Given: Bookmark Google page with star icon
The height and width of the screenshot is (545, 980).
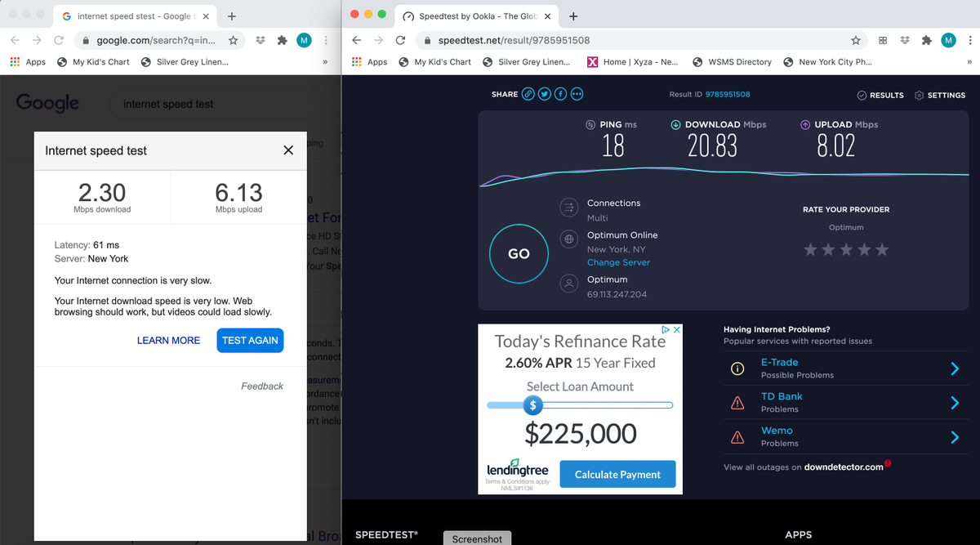Looking at the screenshot, I should click(x=233, y=40).
